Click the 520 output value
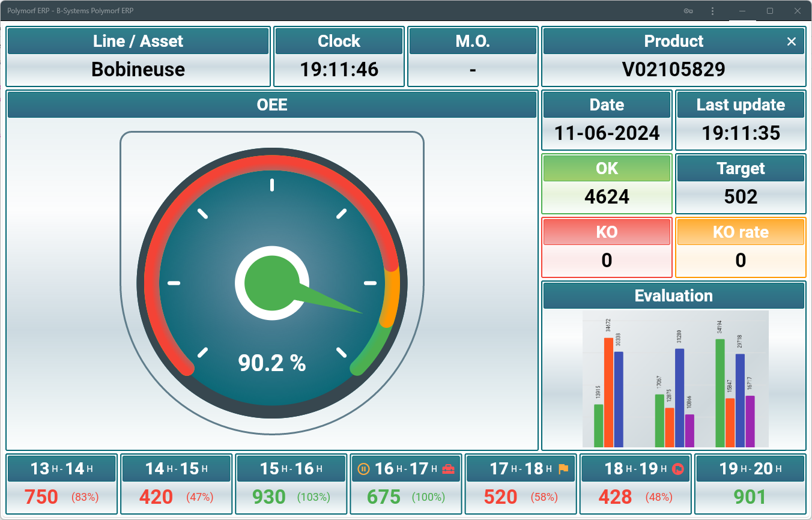The height and width of the screenshot is (520, 812). pyautogui.click(x=500, y=497)
